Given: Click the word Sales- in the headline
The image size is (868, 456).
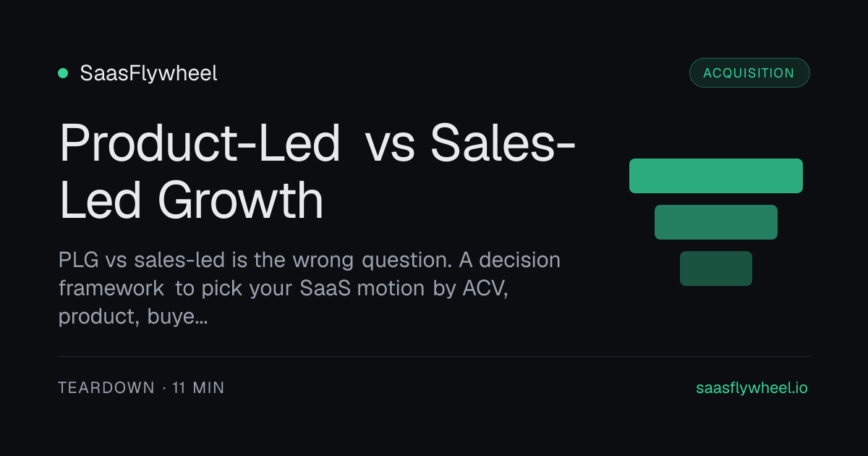Looking at the screenshot, I should click(503, 143).
